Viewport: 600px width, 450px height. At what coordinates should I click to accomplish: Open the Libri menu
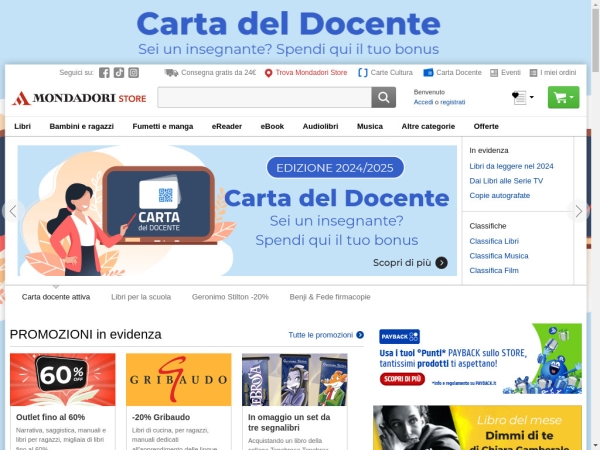(x=23, y=126)
